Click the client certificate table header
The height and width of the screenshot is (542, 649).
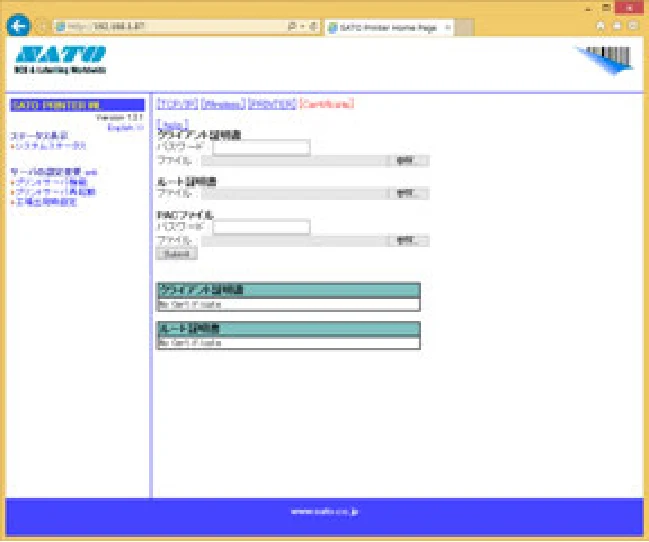coord(288,290)
